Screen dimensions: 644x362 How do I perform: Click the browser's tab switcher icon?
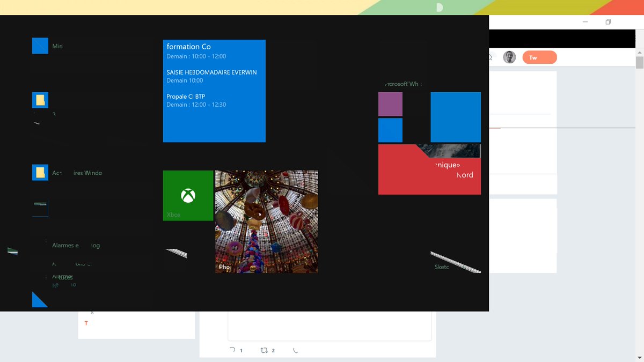[608, 21]
